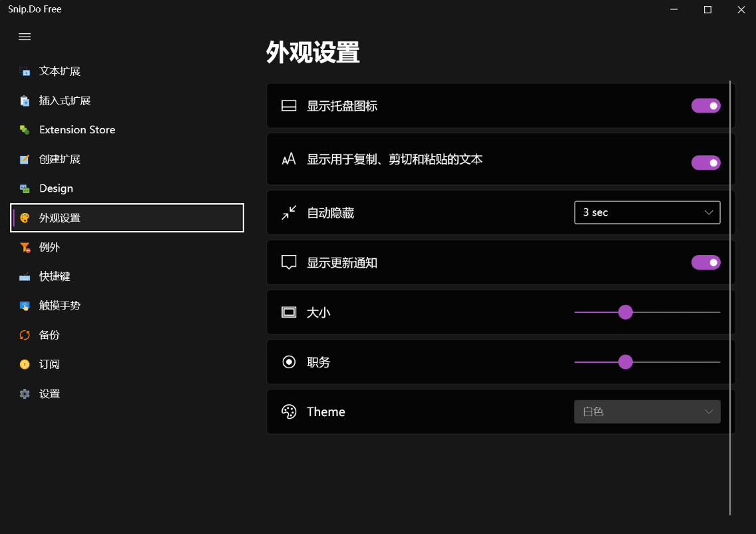Select 外观设置 navigation item
This screenshot has height=534, width=756.
pos(127,218)
